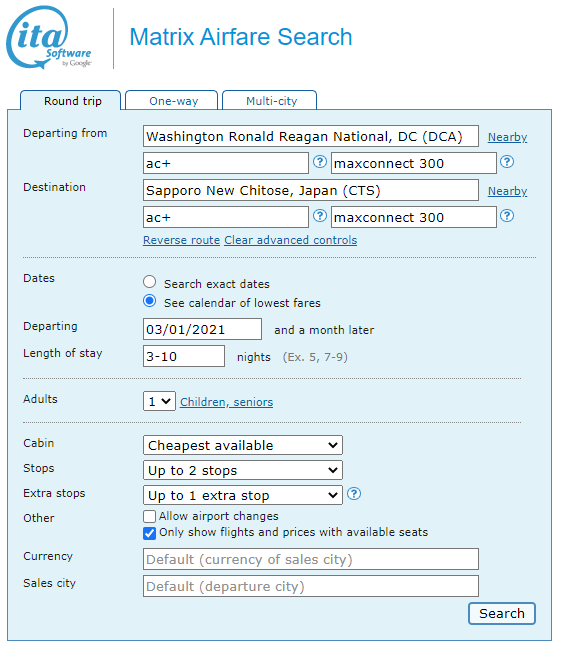Expand the Cabin dropdown showing Cheapest available

click(243, 445)
